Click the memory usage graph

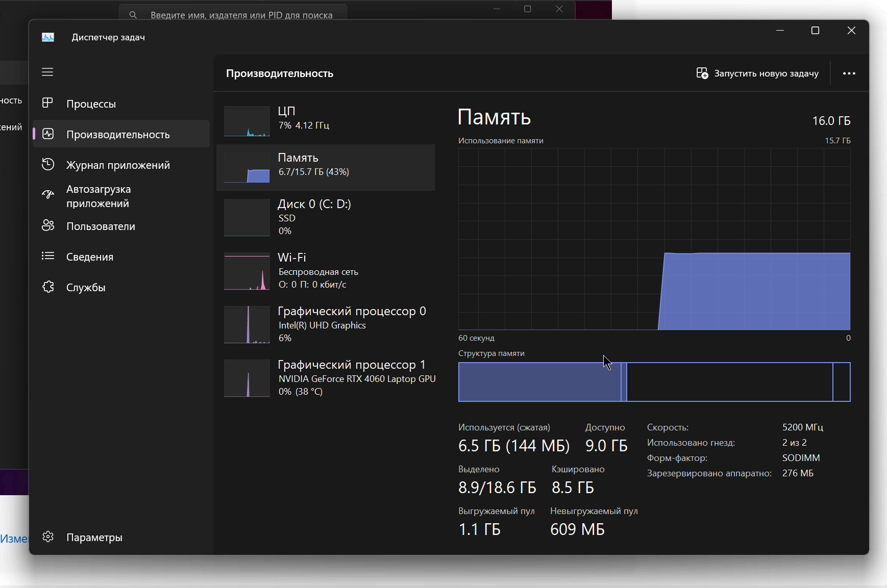tap(654, 239)
